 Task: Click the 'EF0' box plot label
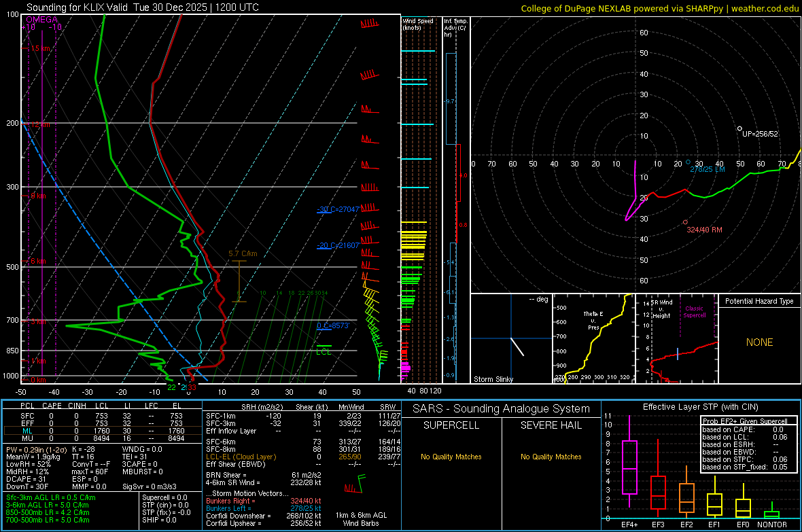click(743, 525)
